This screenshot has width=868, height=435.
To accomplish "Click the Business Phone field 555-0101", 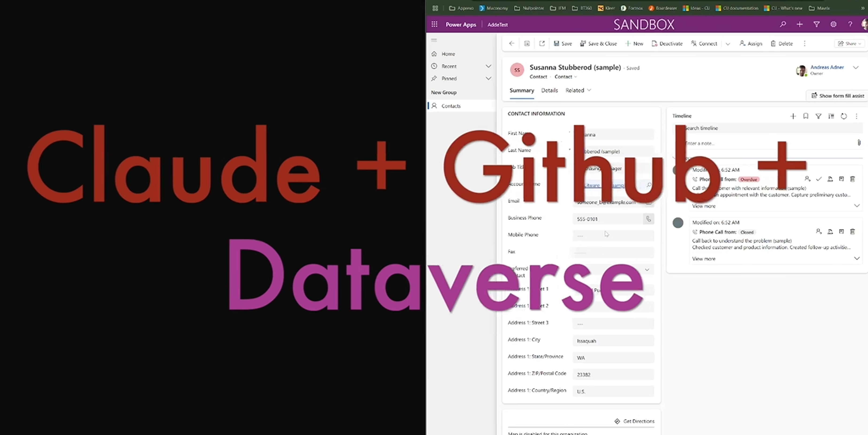I will point(608,219).
